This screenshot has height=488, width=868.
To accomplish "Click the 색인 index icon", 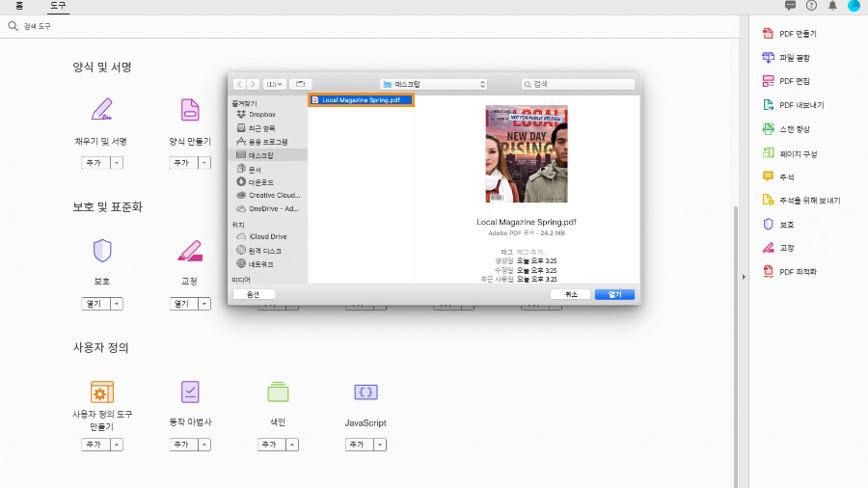I will tap(278, 392).
